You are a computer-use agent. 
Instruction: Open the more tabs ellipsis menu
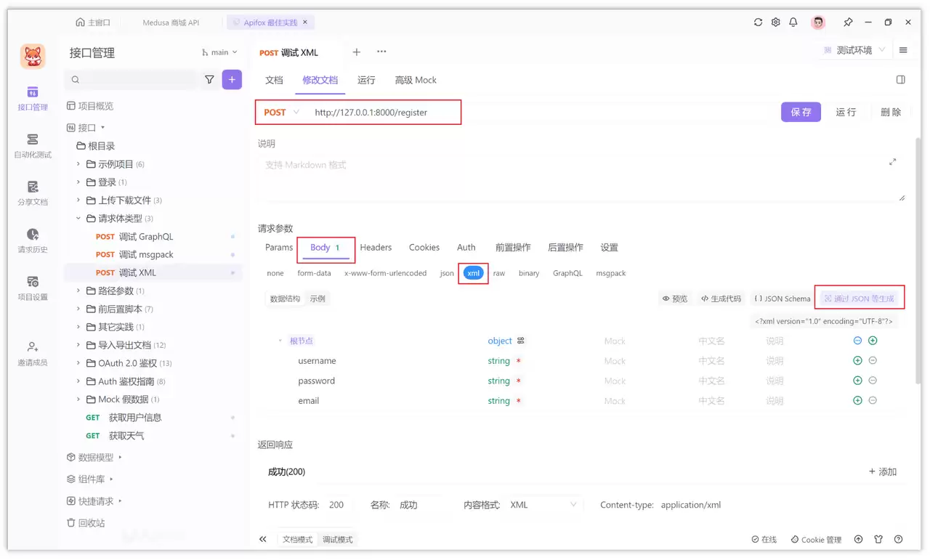pos(381,52)
